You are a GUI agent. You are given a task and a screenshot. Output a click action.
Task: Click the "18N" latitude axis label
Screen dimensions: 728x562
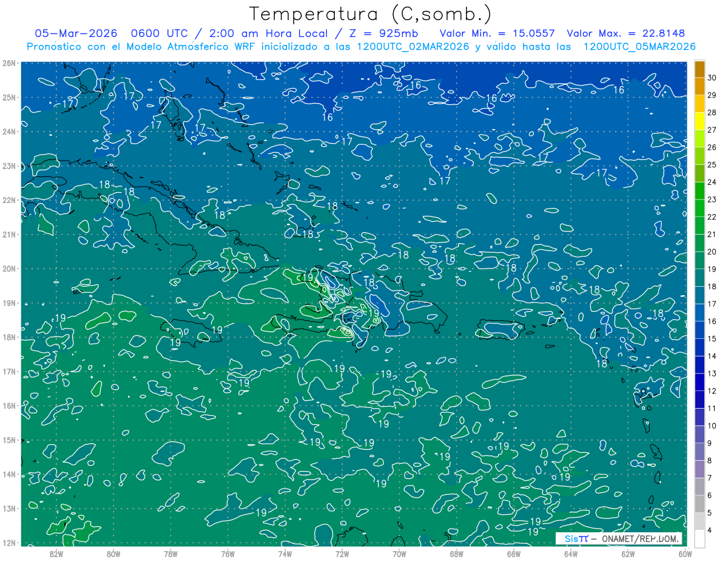[9, 337]
